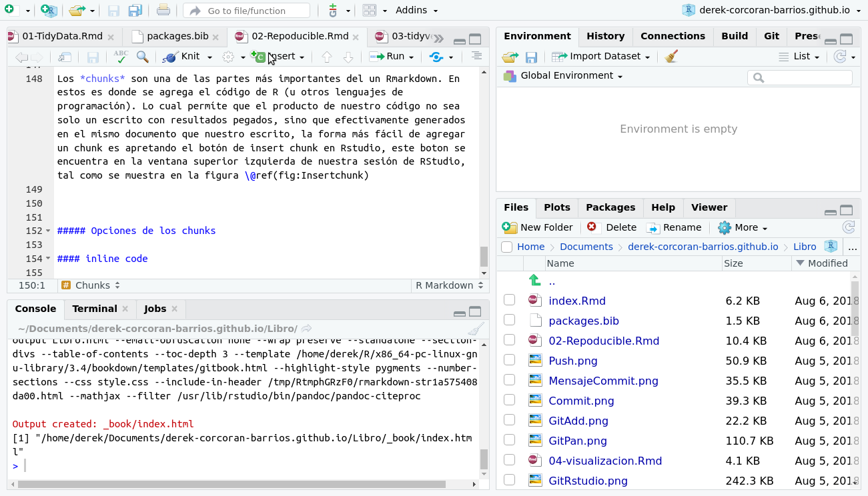This screenshot has width=868, height=496.
Task: Click the spell check ABC icon
Action: pos(121,57)
